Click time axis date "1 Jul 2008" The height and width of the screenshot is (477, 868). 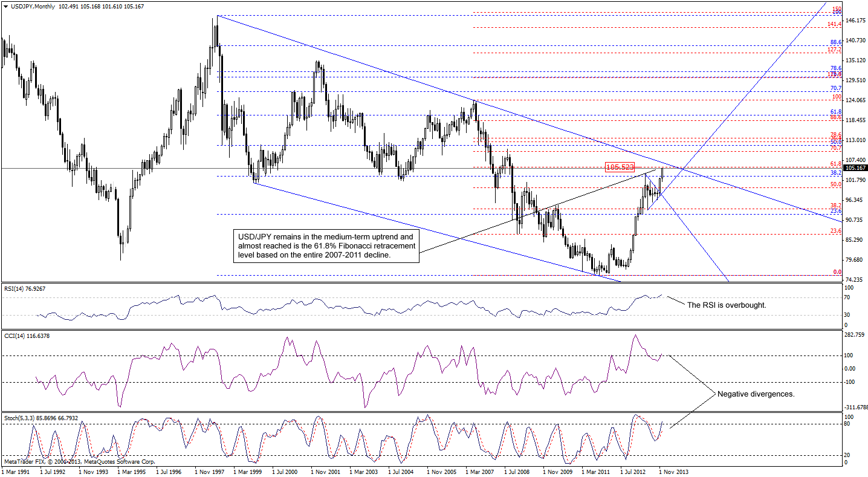(517, 471)
